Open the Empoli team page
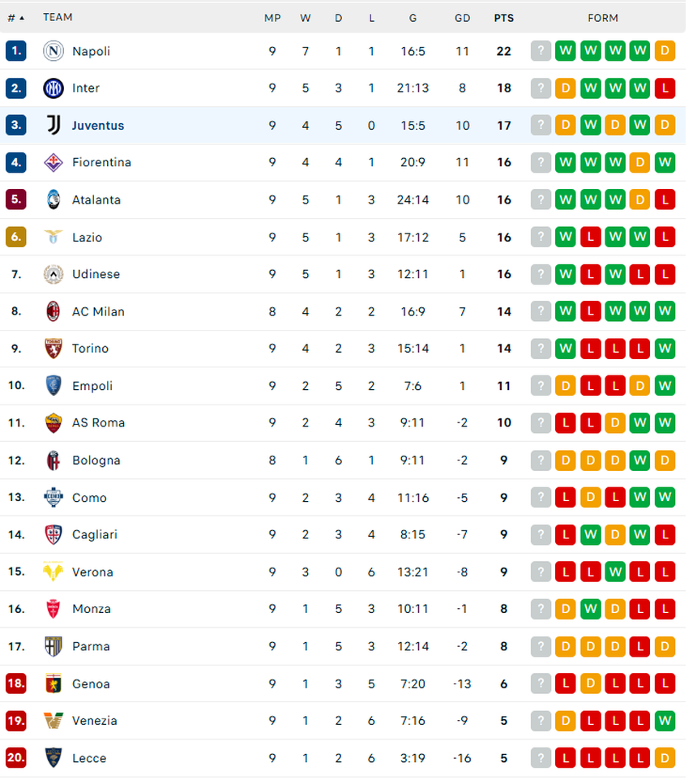 [x=92, y=386]
